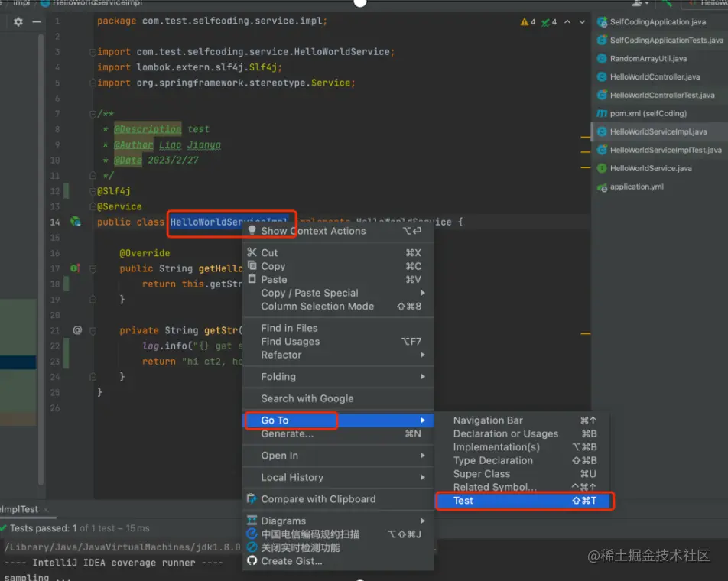The height and width of the screenshot is (581, 728).
Task: Click the Compare with Clipboard icon
Action: pyautogui.click(x=252, y=499)
